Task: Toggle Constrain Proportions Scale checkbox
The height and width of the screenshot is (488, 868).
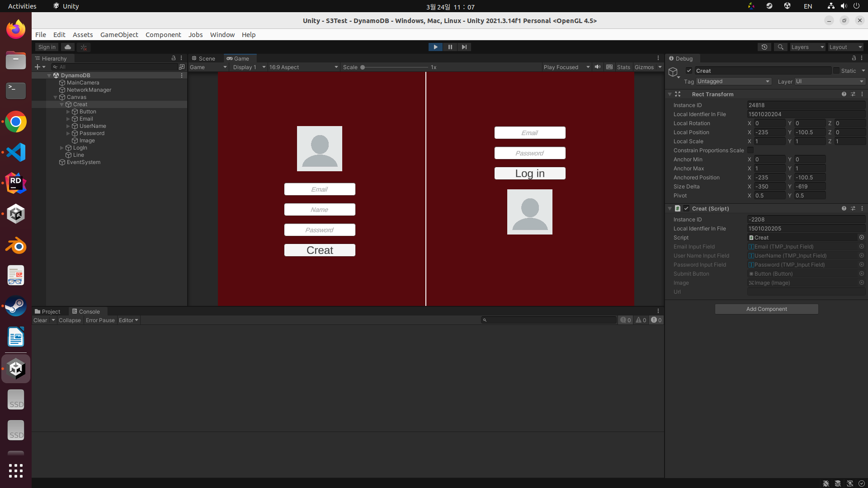Action: pyautogui.click(x=750, y=150)
